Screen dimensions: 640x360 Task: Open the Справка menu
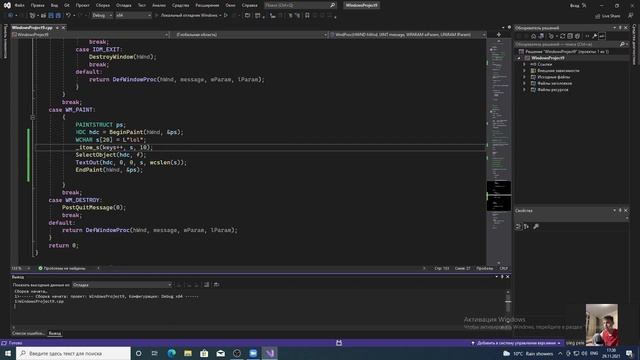(x=249, y=5)
